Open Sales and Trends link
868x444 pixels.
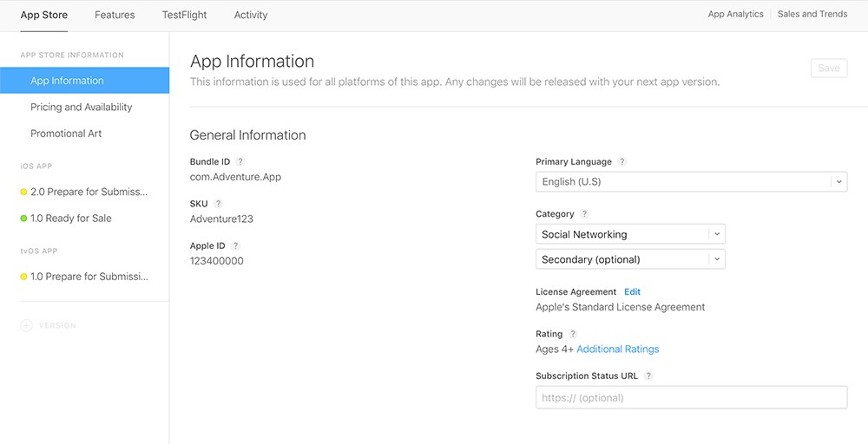click(x=812, y=15)
